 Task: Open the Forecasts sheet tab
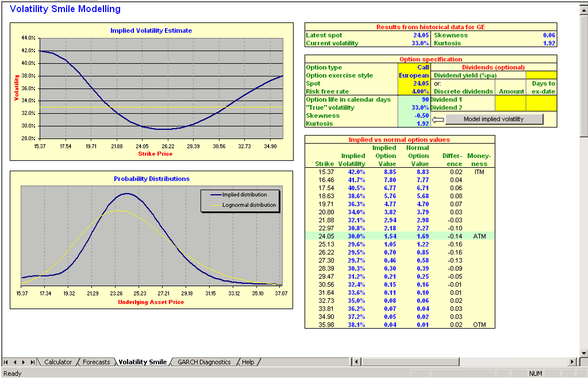click(x=97, y=362)
